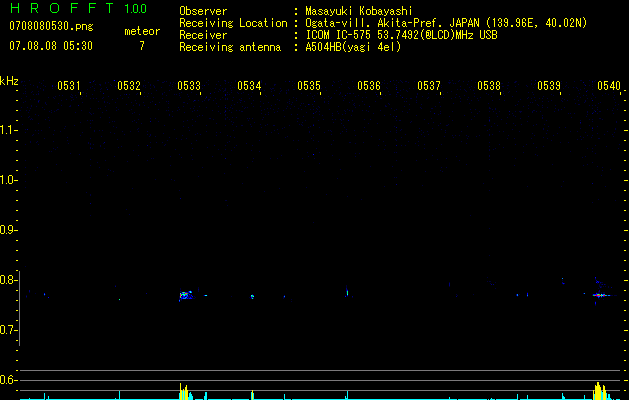The width and height of the screenshot is (629, 400).
Task: Click the HROFFT 1.0.0 title text
Action: tap(78, 8)
